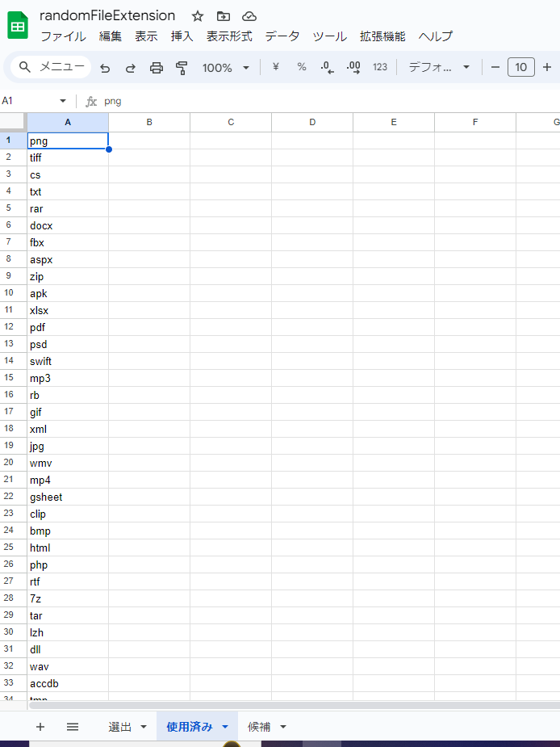The height and width of the screenshot is (747, 560).
Task: Select the cell containing mp3
Action: click(68, 378)
